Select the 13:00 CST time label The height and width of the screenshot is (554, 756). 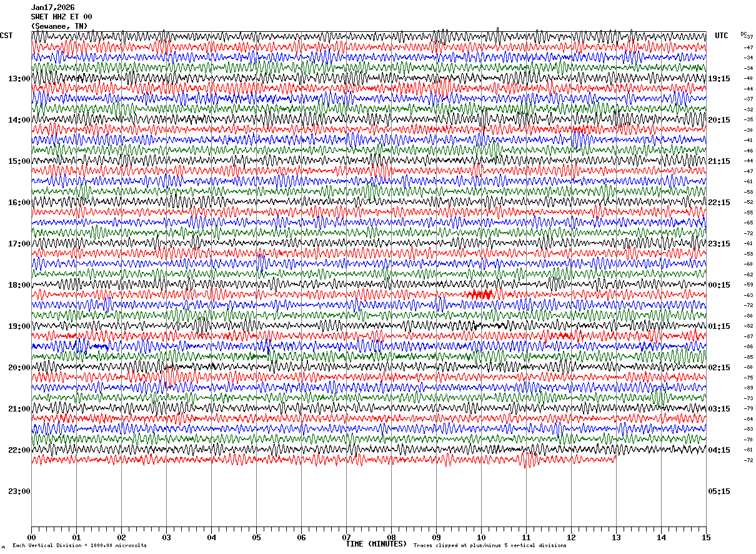point(19,79)
